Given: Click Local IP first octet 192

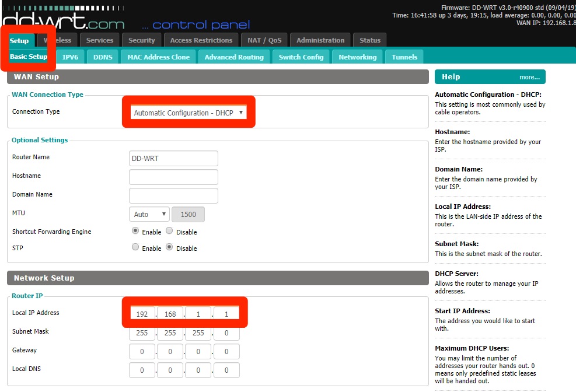Looking at the screenshot, I should point(142,314).
